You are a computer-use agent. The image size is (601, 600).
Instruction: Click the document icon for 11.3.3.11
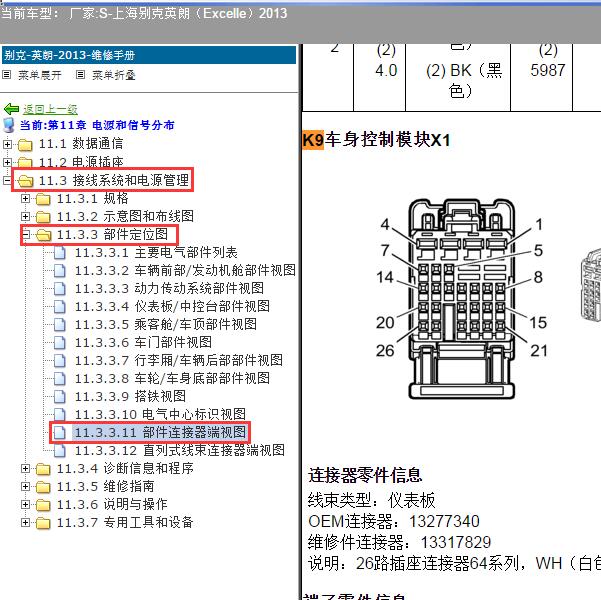pyautogui.click(x=60, y=433)
